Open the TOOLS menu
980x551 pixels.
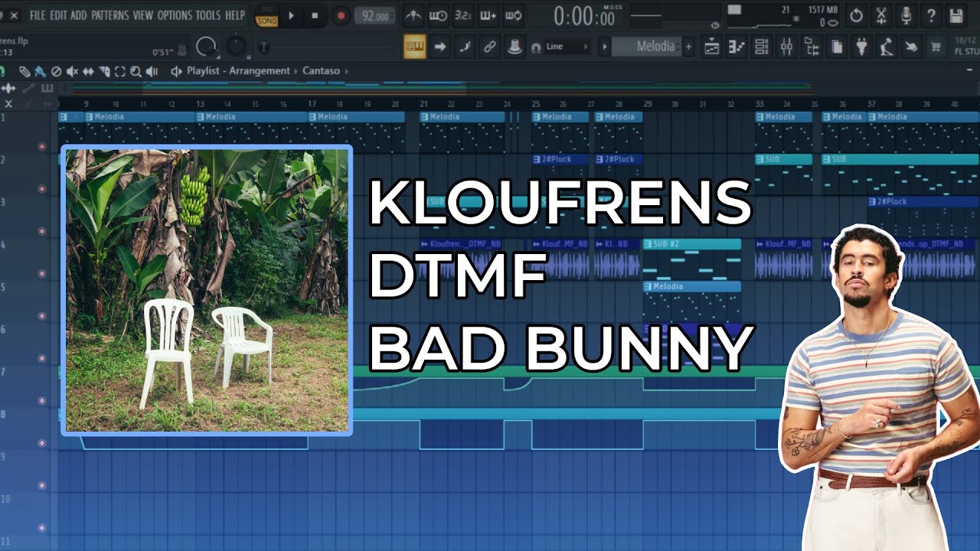click(208, 15)
